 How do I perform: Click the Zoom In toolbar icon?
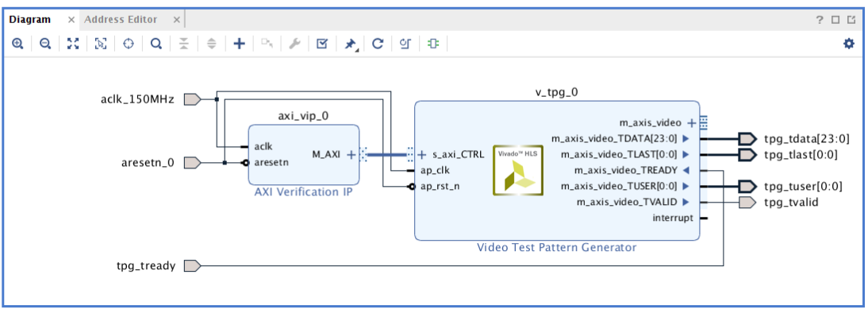[x=17, y=44]
